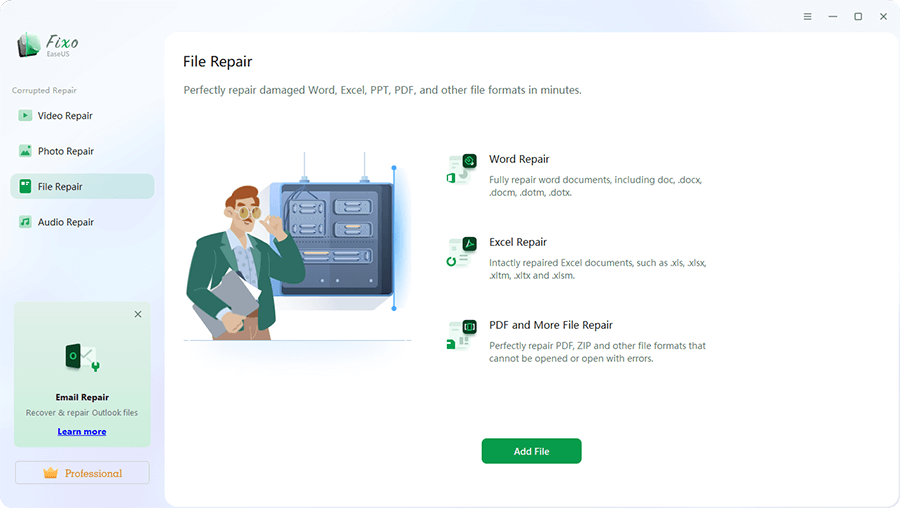This screenshot has height=508, width=900.
Task: Click the technician server illustration
Action: click(297, 247)
